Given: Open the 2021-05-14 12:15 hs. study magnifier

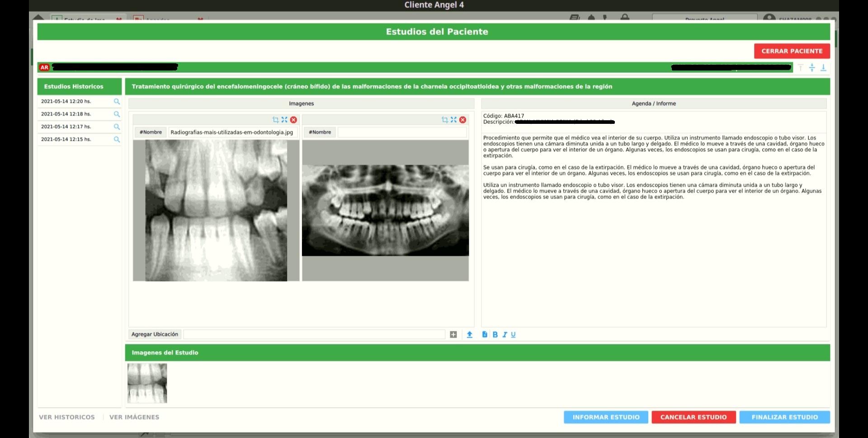Looking at the screenshot, I should point(117,140).
